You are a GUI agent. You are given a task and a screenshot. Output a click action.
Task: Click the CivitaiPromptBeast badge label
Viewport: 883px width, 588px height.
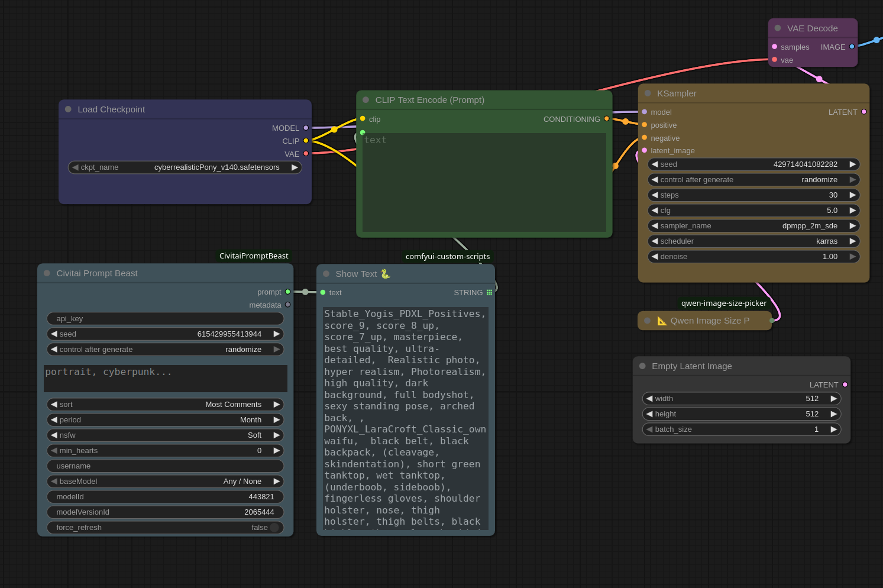[x=254, y=256]
